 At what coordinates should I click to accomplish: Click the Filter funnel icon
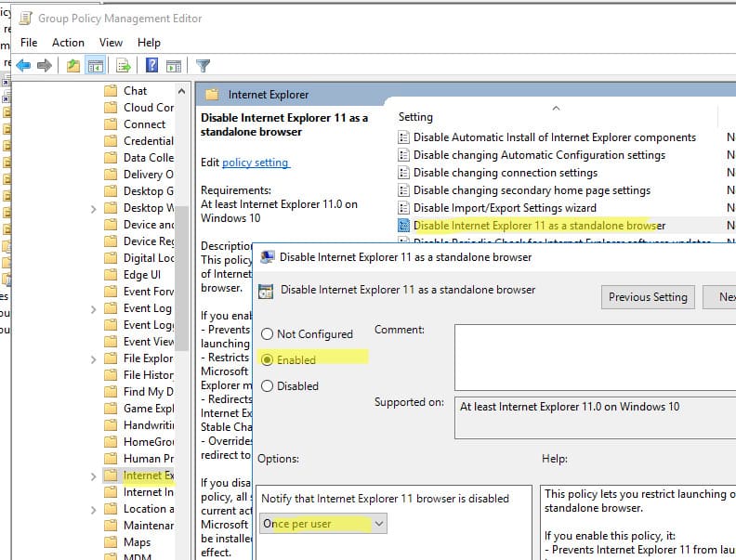pos(204,66)
